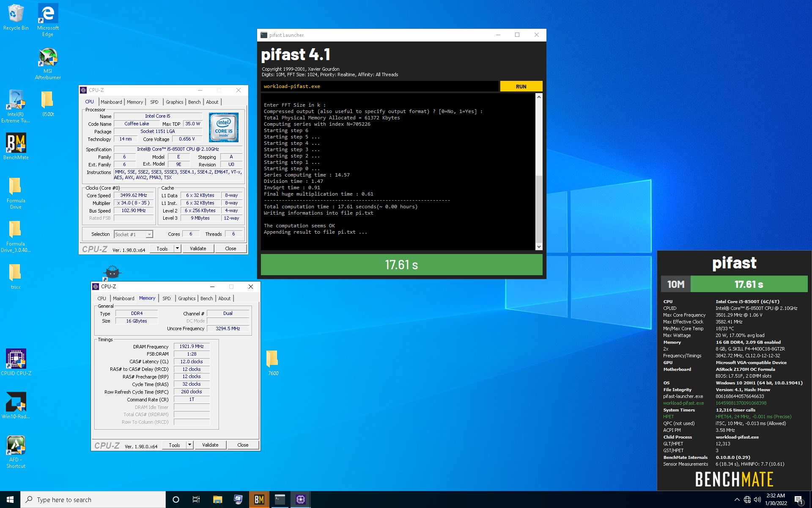Show hidden system tray icons
Screen dimensions: 812x508
click(737, 500)
